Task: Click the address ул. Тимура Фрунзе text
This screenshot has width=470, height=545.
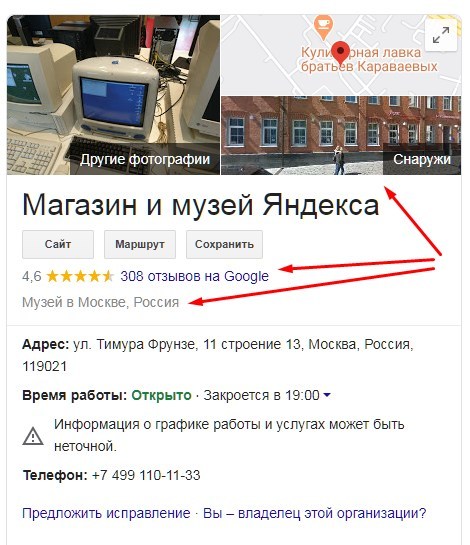Action: pyautogui.click(x=135, y=344)
